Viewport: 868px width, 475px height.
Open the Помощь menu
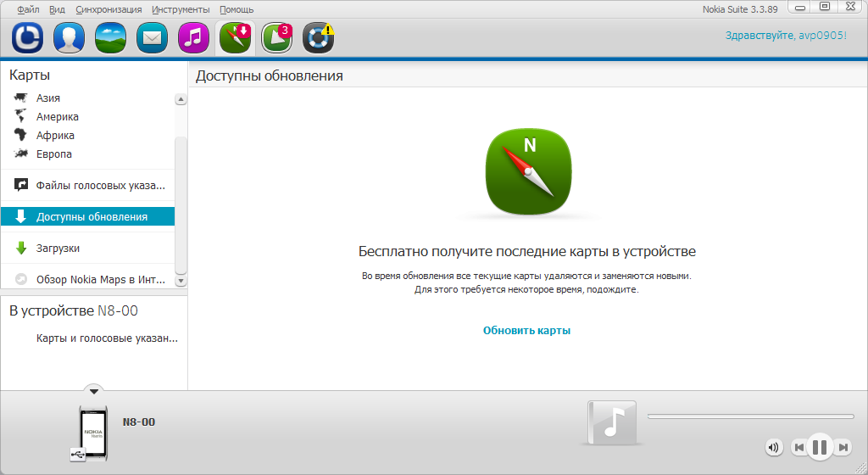click(236, 9)
